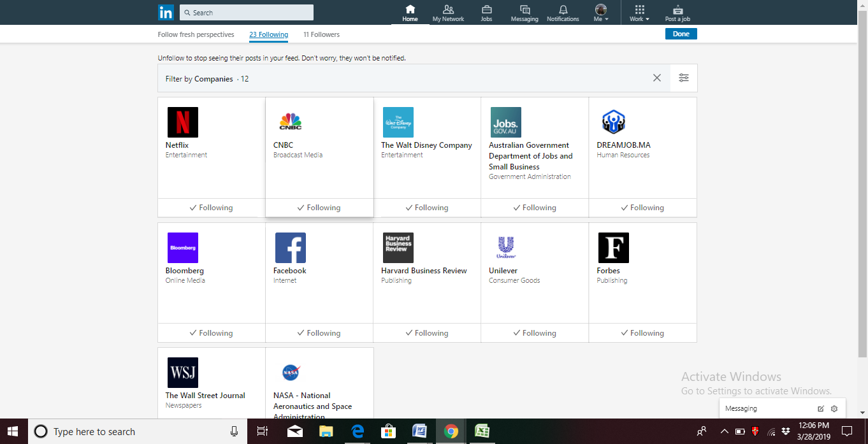This screenshot has height=444, width=868.
Task: Switch to Follow fresh perspectives tab
Action: [196, 34]
